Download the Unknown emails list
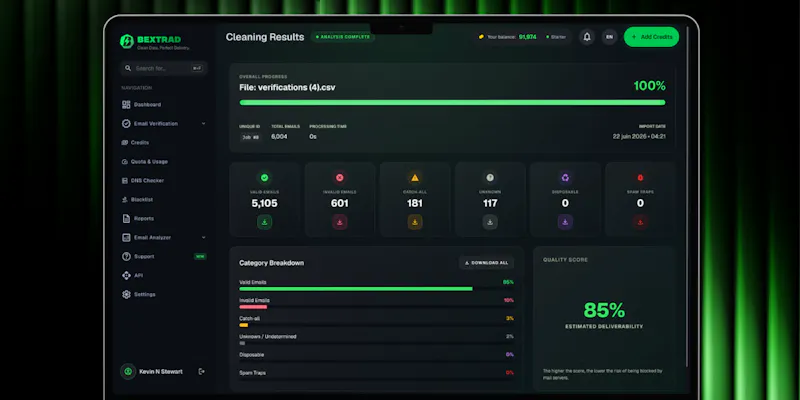The width and height of the screenshot is (800, 400). tap(490, 222)
